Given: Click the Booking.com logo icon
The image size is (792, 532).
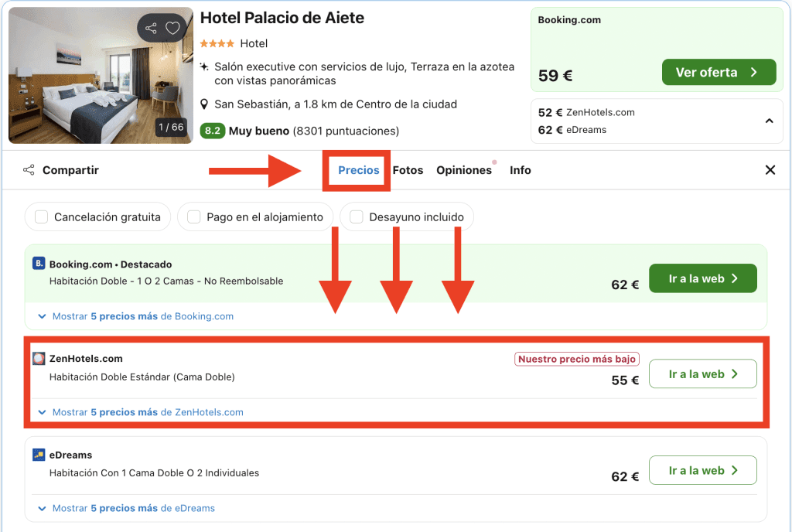Looking at the screenshot, I should point(39,264).
